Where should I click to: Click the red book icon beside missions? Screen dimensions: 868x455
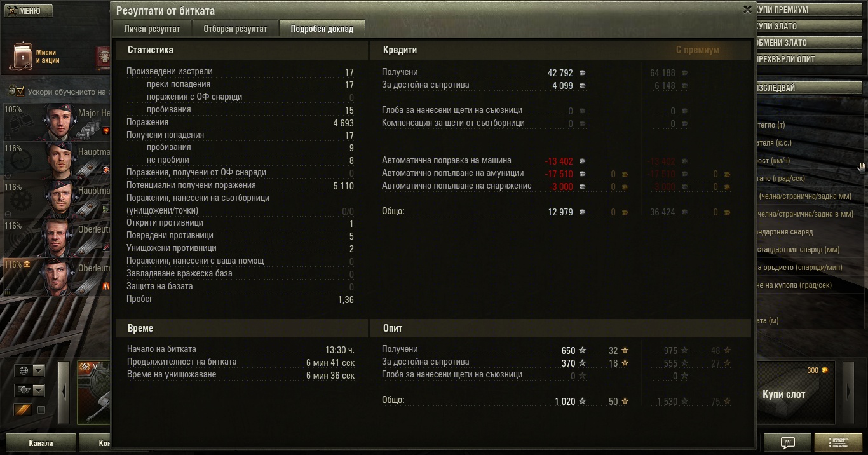point(103,58)
